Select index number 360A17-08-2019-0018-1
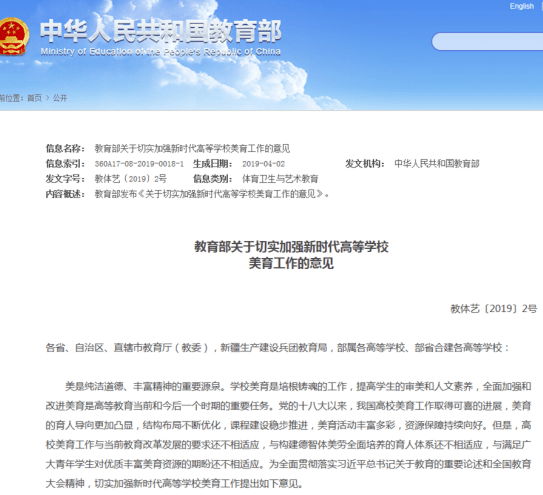 point(139,163)
